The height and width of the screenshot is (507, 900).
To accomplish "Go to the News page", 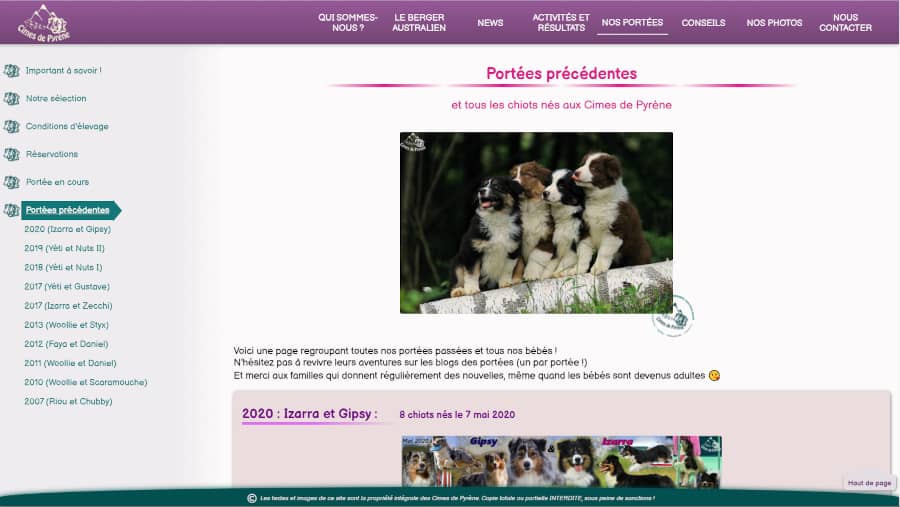I will tap(490, 22).
